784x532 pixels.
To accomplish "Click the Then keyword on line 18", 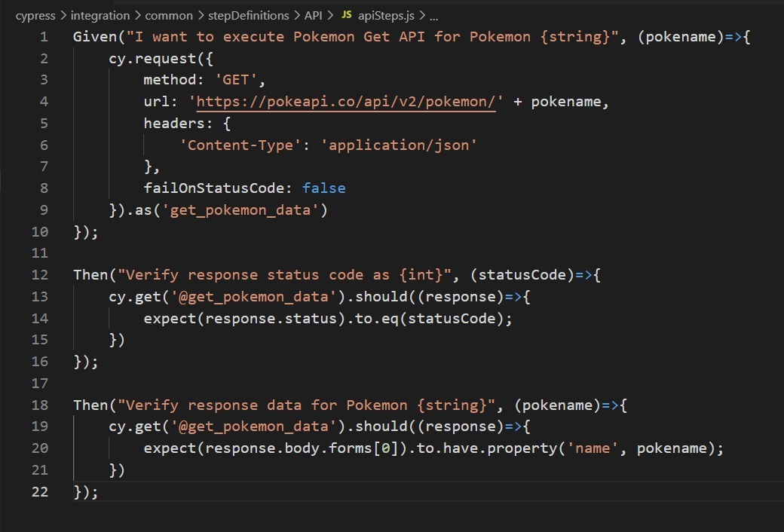I will point(90,405).
